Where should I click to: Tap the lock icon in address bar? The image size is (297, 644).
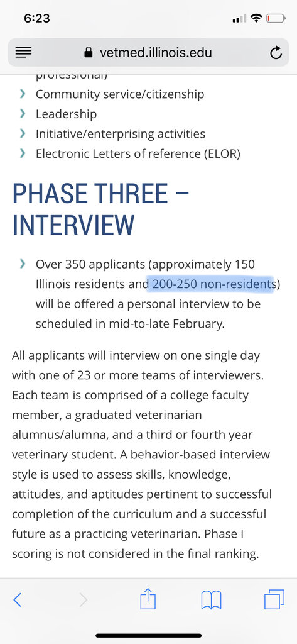pos(88,52)
